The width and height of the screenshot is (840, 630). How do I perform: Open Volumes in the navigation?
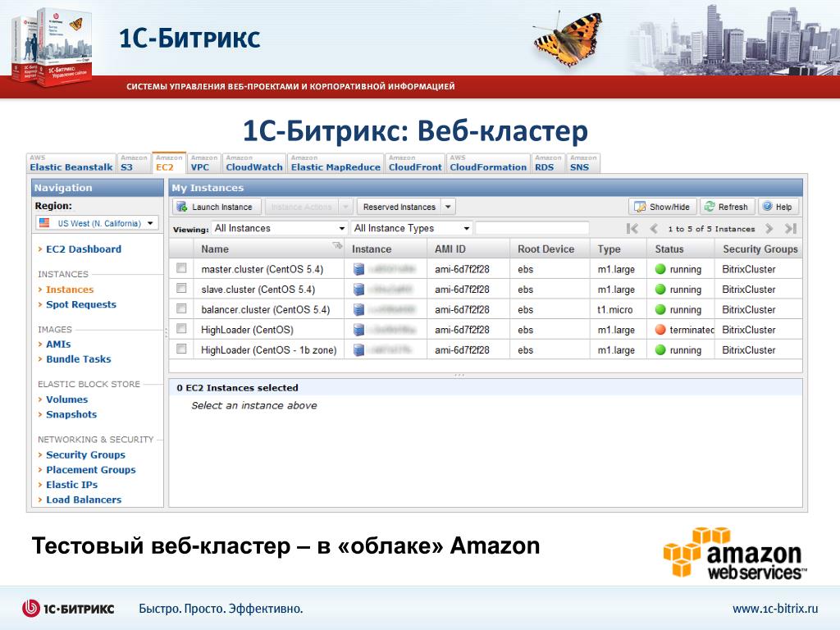tap(67, 399)
